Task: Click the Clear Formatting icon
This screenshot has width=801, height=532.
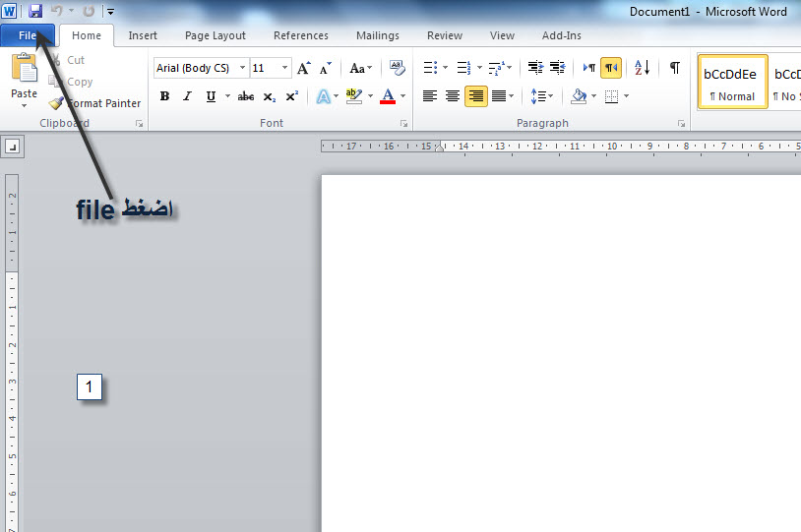Action: [x=397, y=68]
